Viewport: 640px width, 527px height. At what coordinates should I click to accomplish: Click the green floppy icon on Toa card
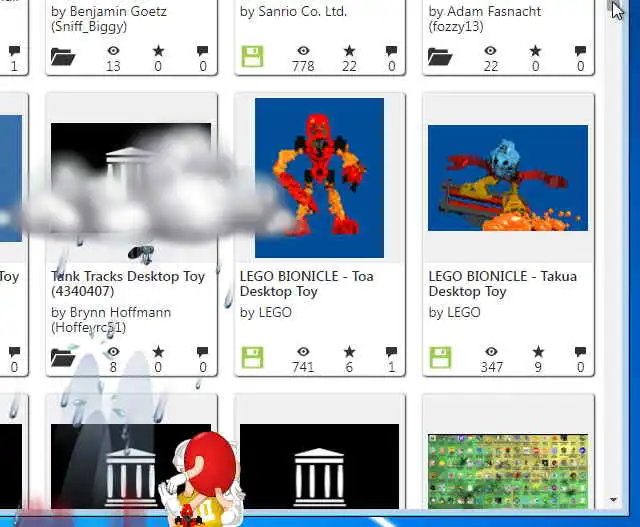(x=253, y=358)
